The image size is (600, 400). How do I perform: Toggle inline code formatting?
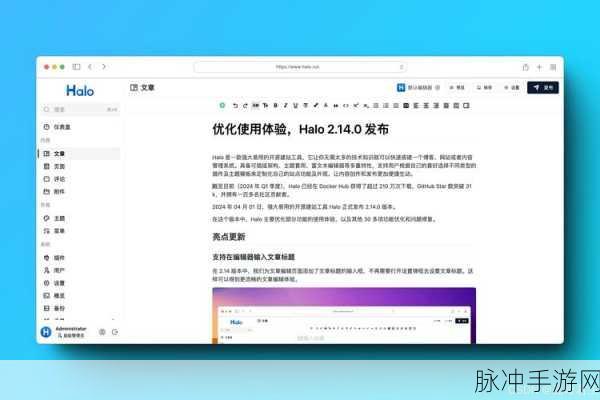346,106
